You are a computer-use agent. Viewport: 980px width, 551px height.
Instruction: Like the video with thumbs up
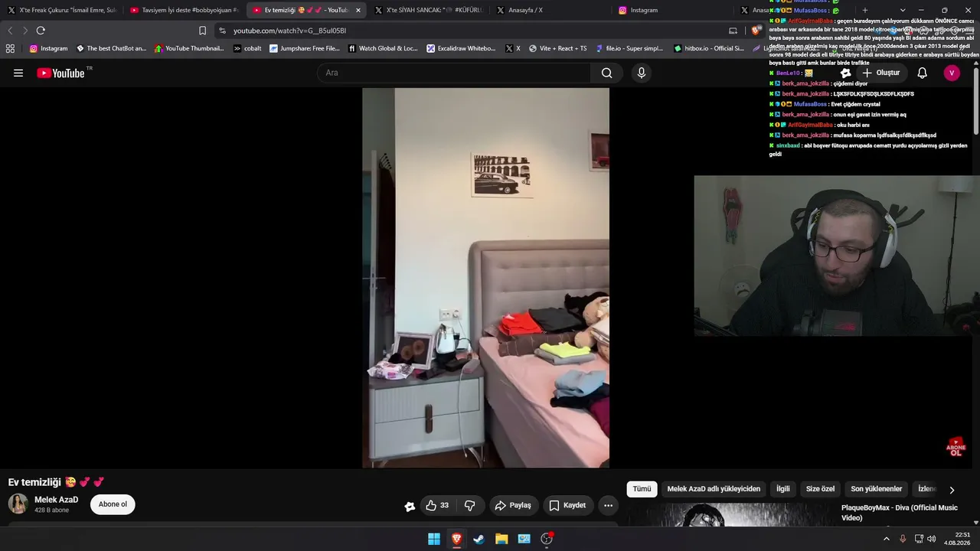tap(437, 505)
